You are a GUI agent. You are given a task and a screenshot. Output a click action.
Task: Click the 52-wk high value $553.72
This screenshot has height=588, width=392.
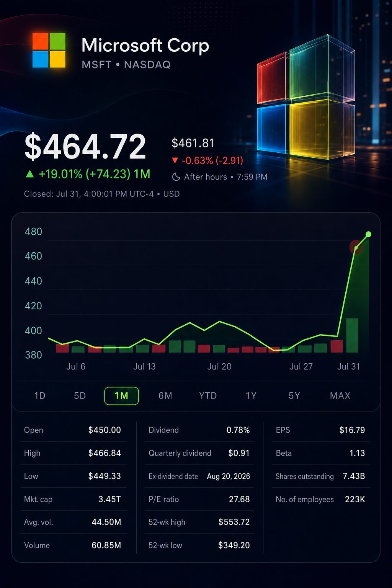click(x=234, y=522)
